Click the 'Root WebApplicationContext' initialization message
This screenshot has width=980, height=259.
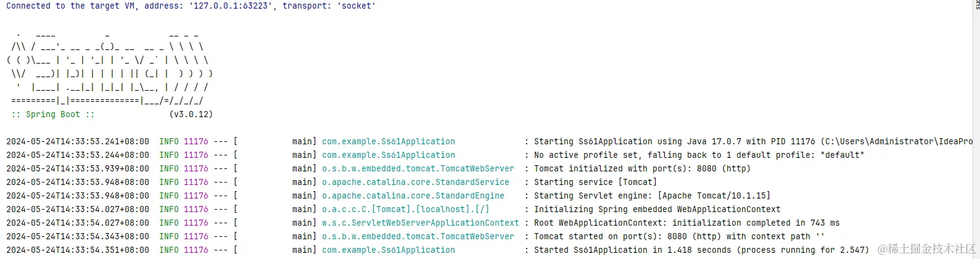click(686, 223)
